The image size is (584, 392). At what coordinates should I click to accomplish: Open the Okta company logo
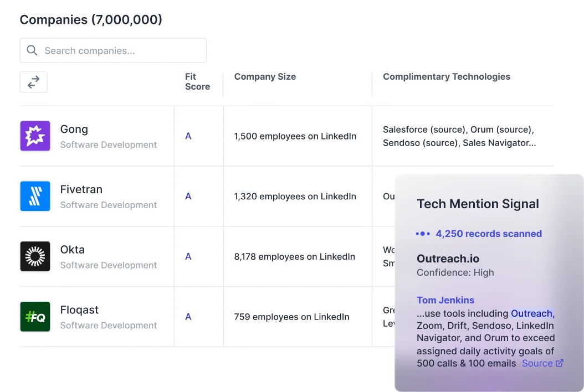tap(35, 256)
